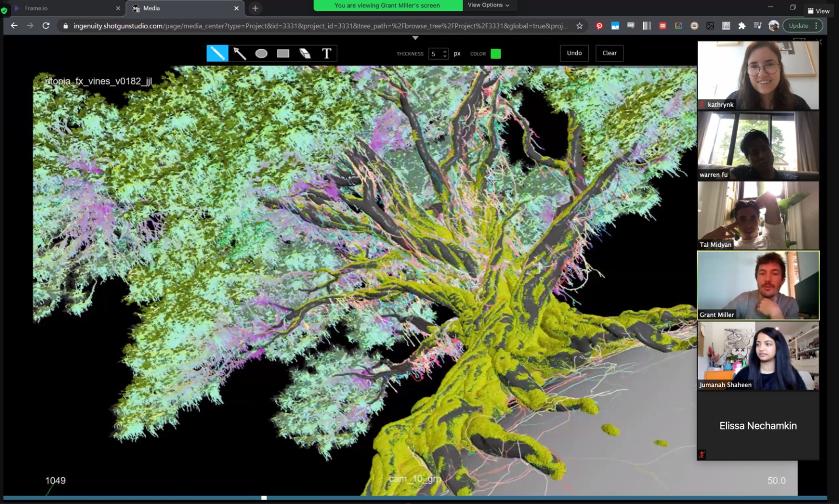This screenshot has height=504, width=839.
Task: Select warren fu's video tile
Action: click(x=758, y=146)
